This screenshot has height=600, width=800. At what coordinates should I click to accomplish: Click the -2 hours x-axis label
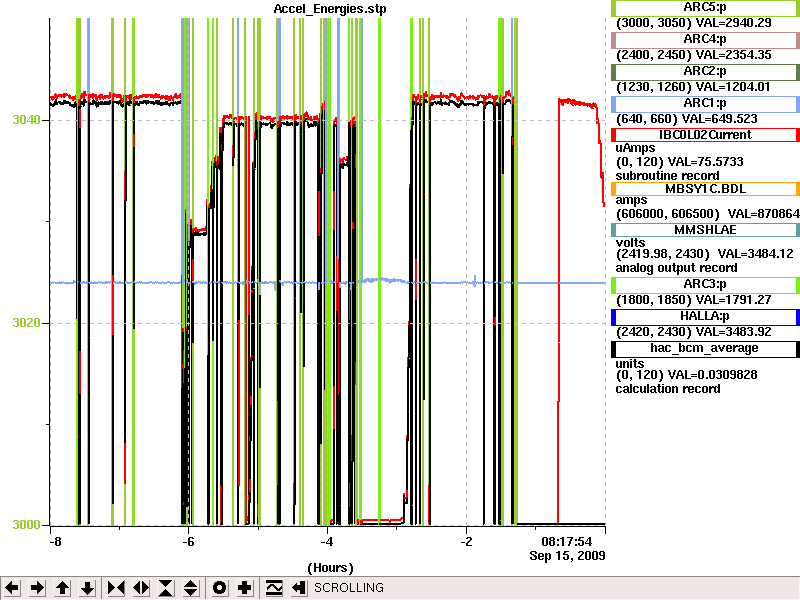click(x=466, y=542)
